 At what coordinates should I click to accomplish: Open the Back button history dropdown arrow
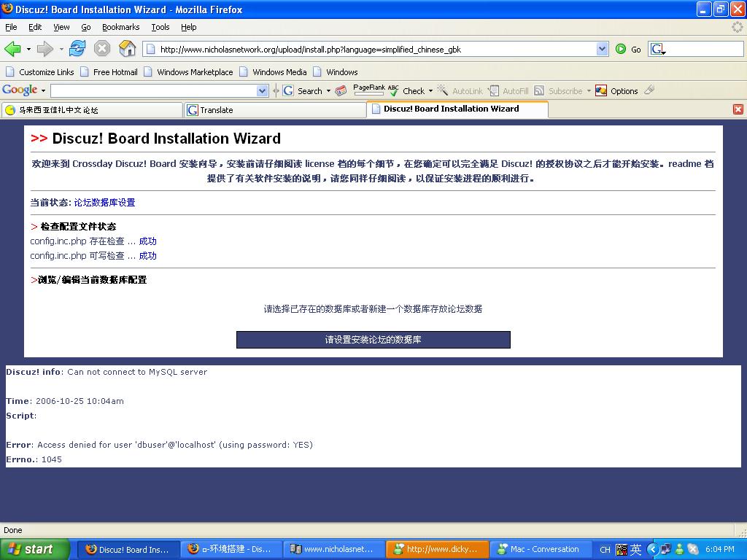coord(28,49)
